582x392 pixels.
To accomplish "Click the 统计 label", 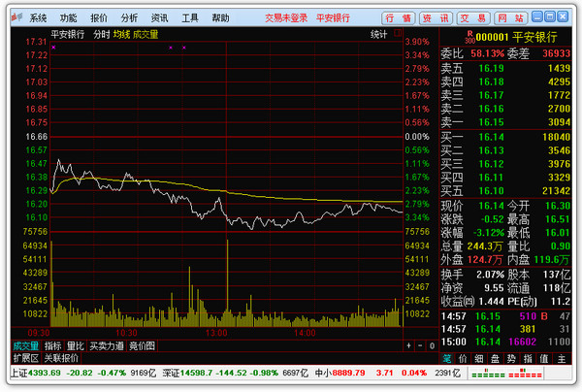I will point(378,35).
